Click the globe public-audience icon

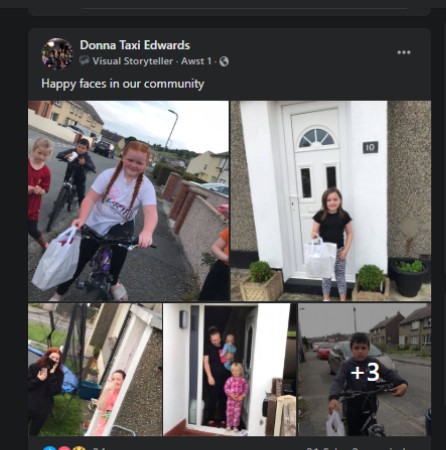coord(224,61)
